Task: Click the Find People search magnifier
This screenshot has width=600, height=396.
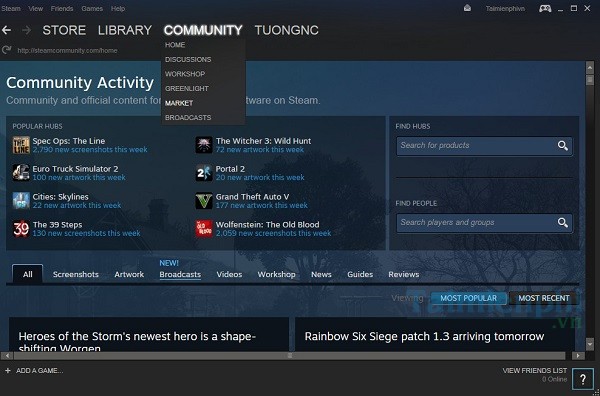Action: [x=562, y=223]
